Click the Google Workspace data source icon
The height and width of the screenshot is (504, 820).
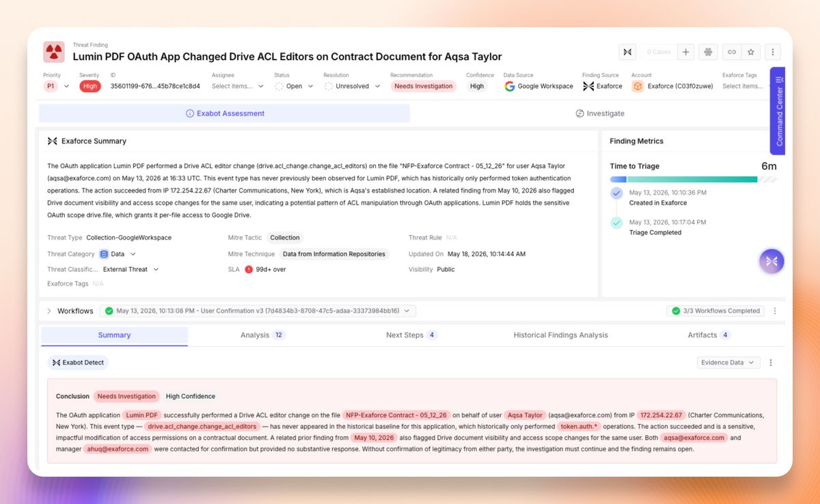510,86
